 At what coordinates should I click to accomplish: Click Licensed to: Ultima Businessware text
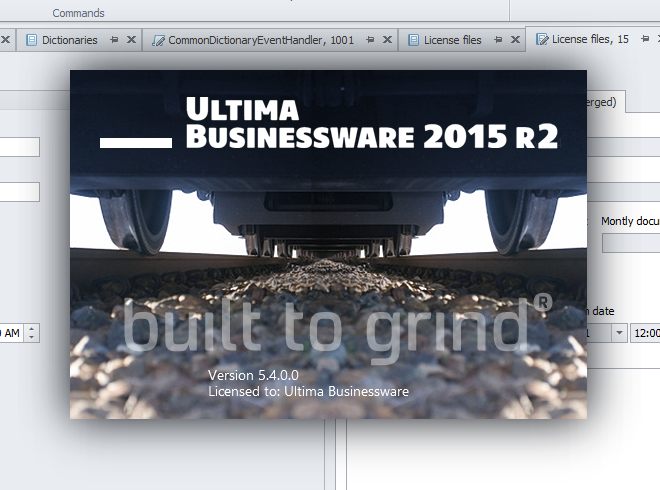tap(309, 391)
